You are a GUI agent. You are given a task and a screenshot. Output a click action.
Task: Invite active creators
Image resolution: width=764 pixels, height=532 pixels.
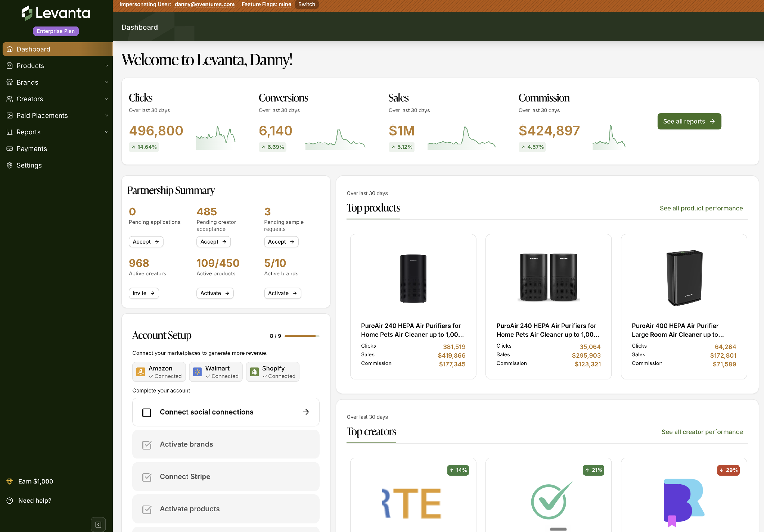[x=144, y=293]
